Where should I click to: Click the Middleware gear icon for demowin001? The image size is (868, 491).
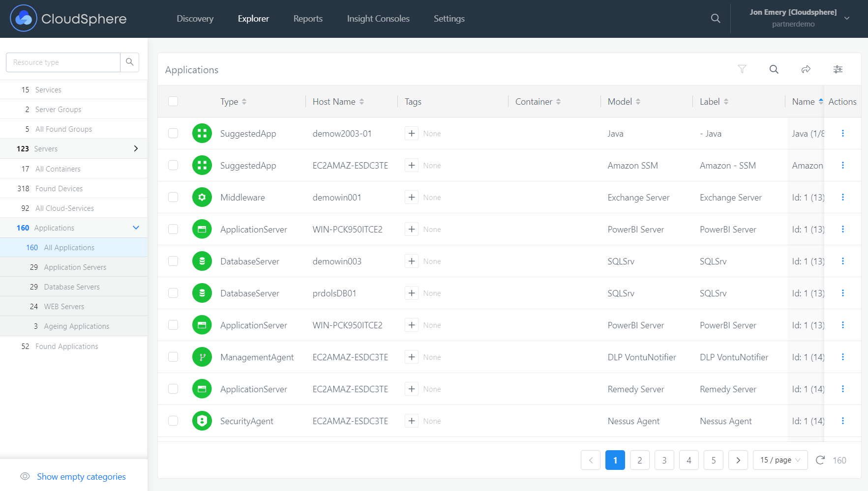coord(202,197)
